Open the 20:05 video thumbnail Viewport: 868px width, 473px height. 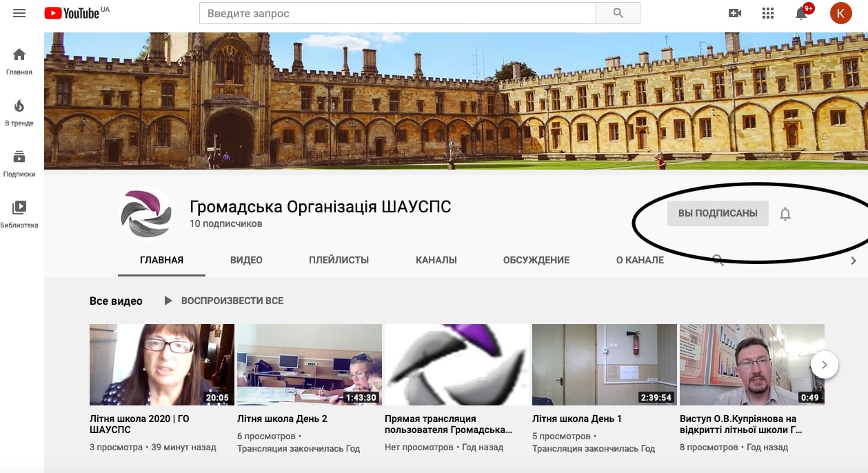(x=162, y=364)
